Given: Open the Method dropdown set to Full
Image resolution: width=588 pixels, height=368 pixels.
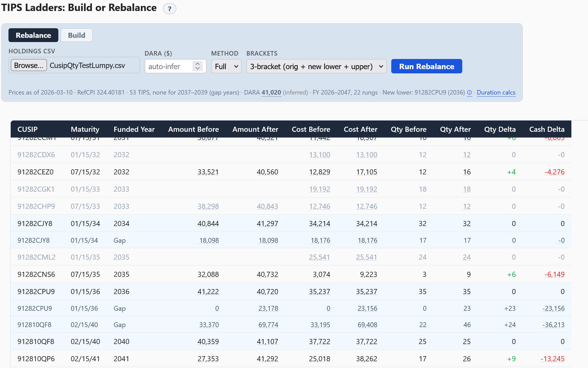Looking at the screenshot, I should [226, 66].
